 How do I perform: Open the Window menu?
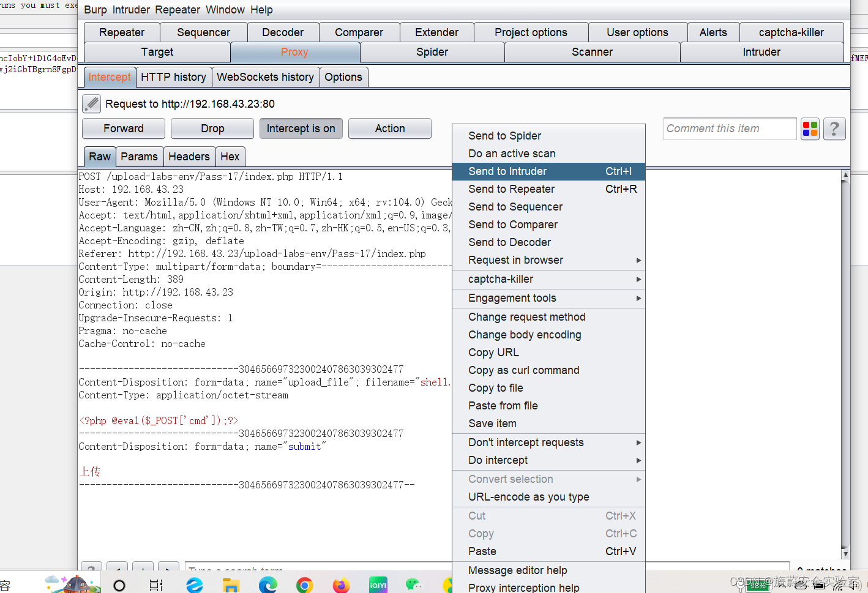point(225,10)
